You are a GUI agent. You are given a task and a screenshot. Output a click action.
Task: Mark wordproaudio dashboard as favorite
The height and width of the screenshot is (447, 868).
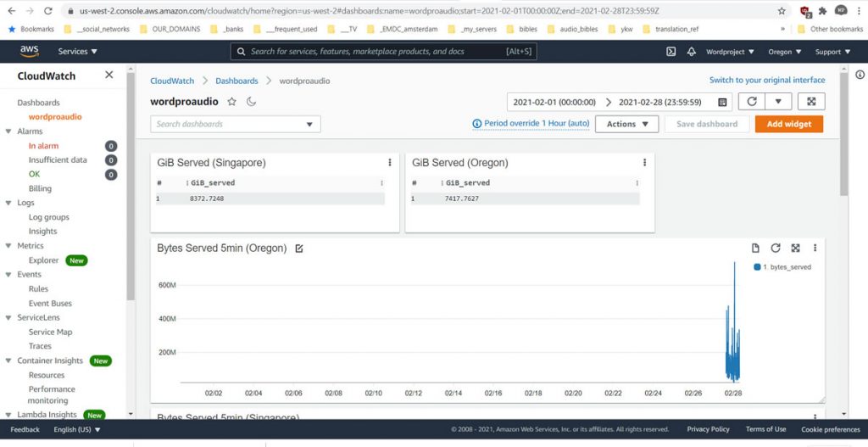tap(232, 102)
